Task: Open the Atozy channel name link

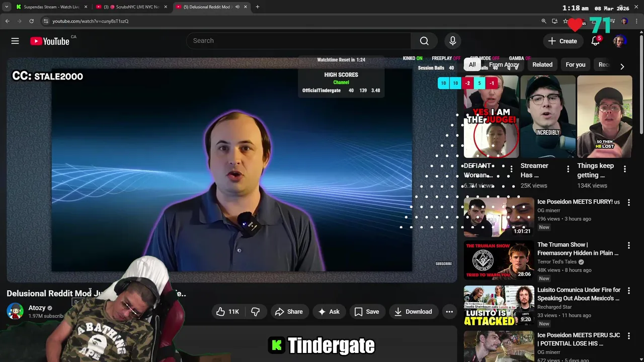Action: point(37,308)
